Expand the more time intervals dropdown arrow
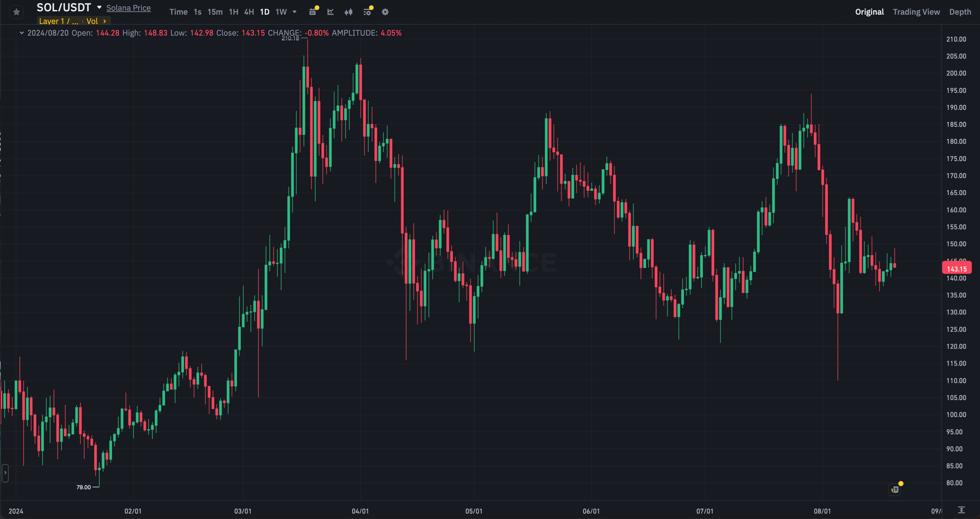The image size is (980, 519). [294, 12]
